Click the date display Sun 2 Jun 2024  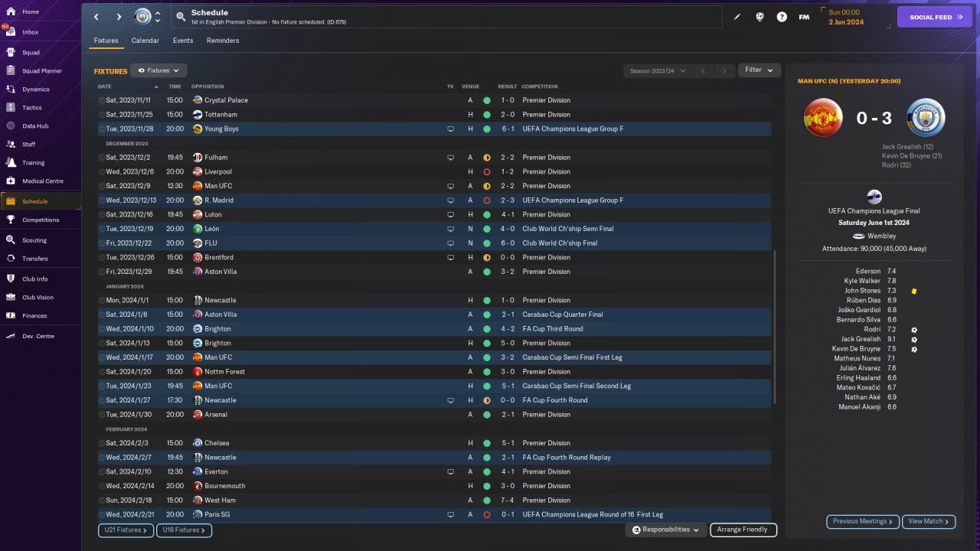pos(846,17)
